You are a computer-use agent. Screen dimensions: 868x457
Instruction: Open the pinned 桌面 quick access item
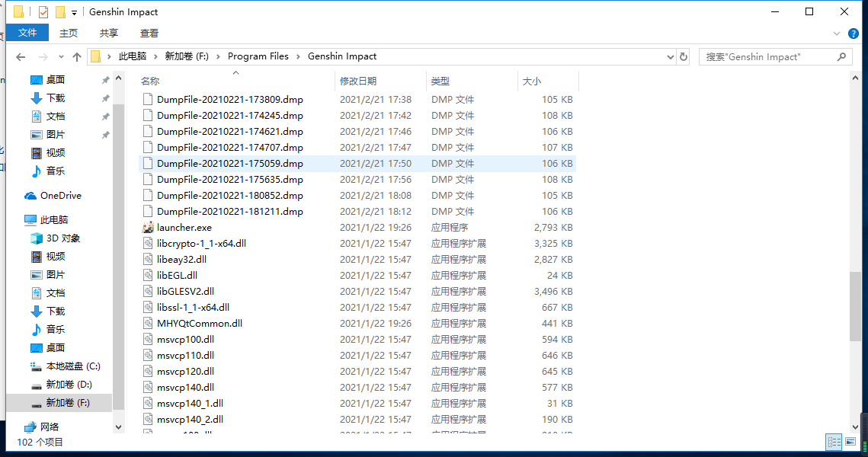click(x=56, y=80)
